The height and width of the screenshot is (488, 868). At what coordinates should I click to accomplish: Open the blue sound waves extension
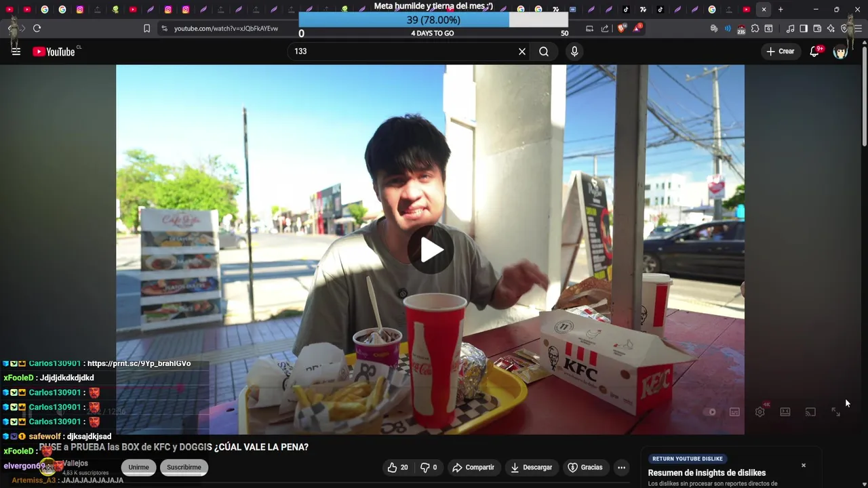pos(728,28)
